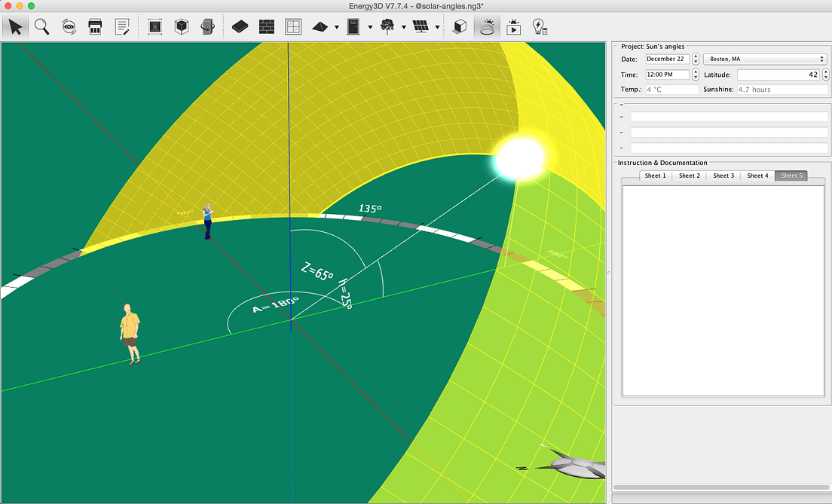Image resolution: width=832 pixels, height=504 pixels.
Task: Toggle the shadow display cube button
Action: [x=459, y=27]
